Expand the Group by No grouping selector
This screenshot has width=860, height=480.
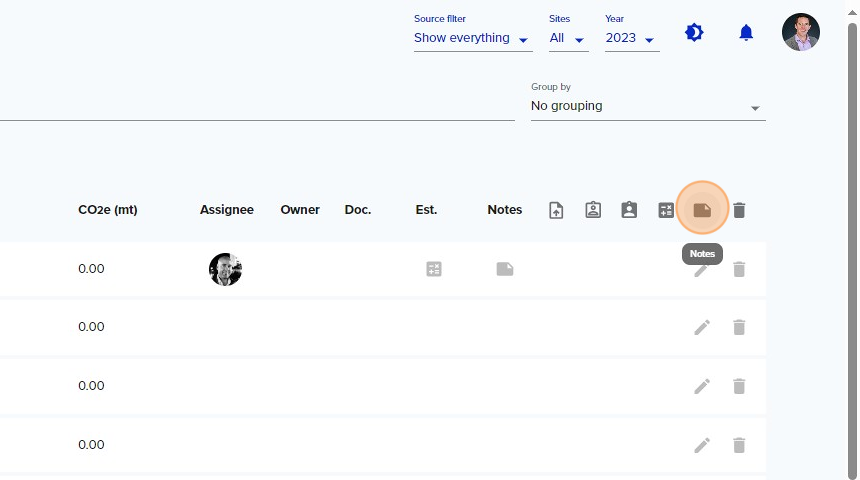(648, 106)
